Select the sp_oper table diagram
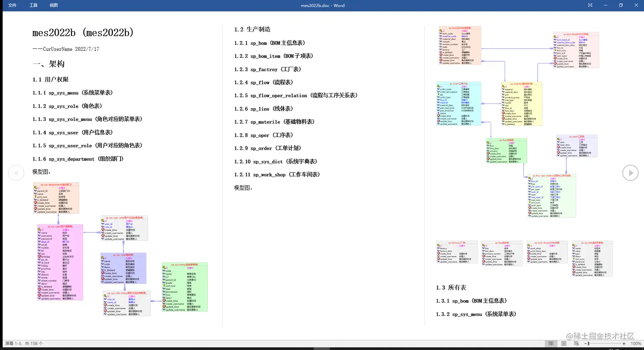The height and width of the screenshot is (350, 644). 577,146
